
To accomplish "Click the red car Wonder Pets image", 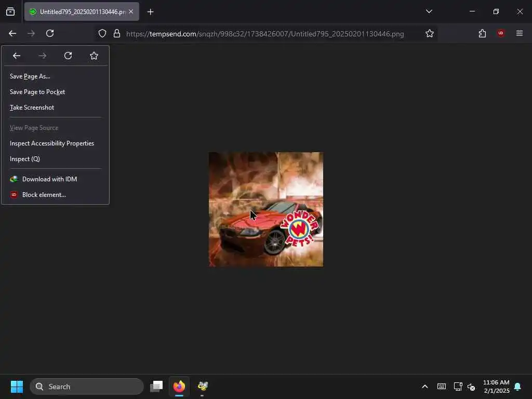I will pos(265,209).
